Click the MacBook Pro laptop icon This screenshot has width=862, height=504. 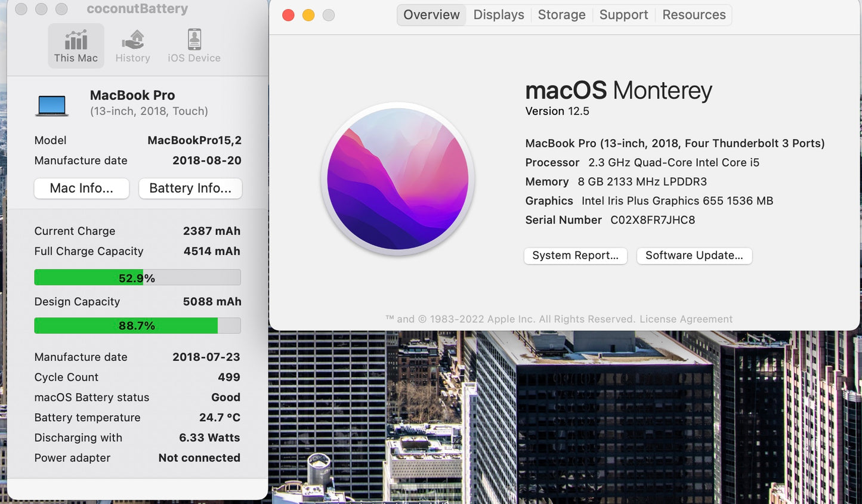pyautogui.click(x=52, y=106)
